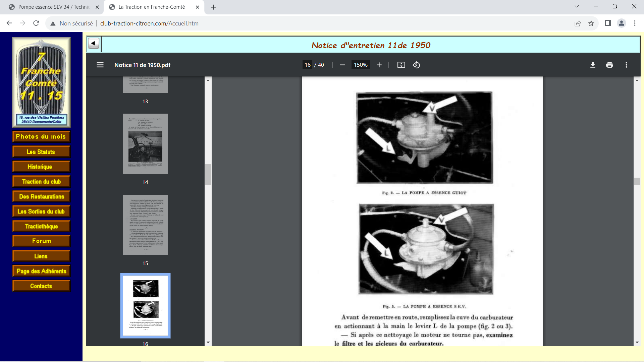Switch to the Pompe essence SEV 34 tab
The width and height of the screenshot is (644, 362).
point(54,7)
